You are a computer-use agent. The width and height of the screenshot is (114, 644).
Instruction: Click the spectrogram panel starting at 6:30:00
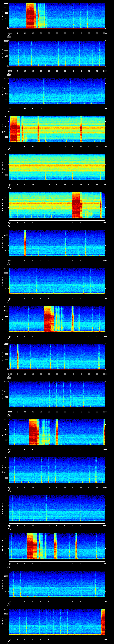click(x=57, y=318)
